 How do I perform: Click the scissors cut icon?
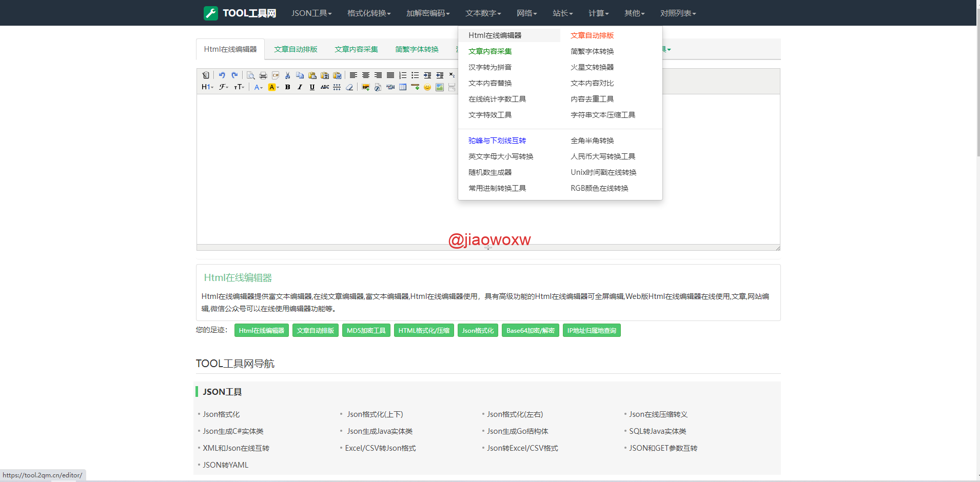(x=288, y=75)
